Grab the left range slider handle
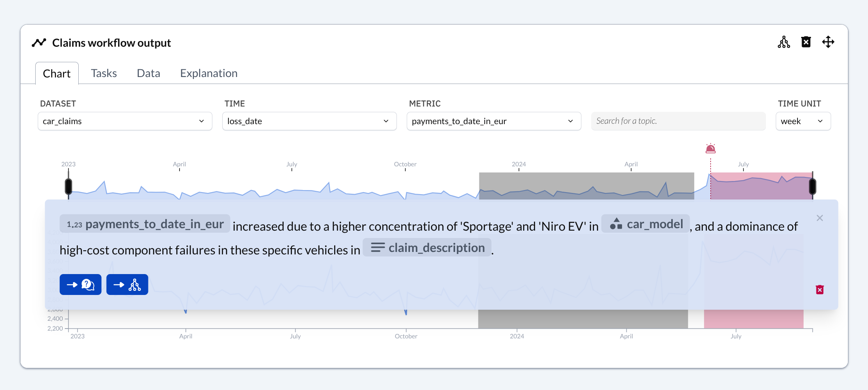Screen dimensions: 868x390 tap(68, 186)
